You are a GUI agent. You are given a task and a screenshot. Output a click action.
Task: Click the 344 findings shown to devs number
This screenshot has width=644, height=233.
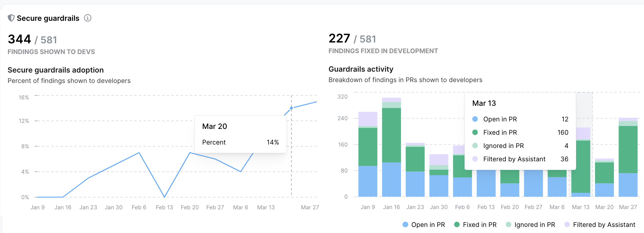[x=19, y=39]
